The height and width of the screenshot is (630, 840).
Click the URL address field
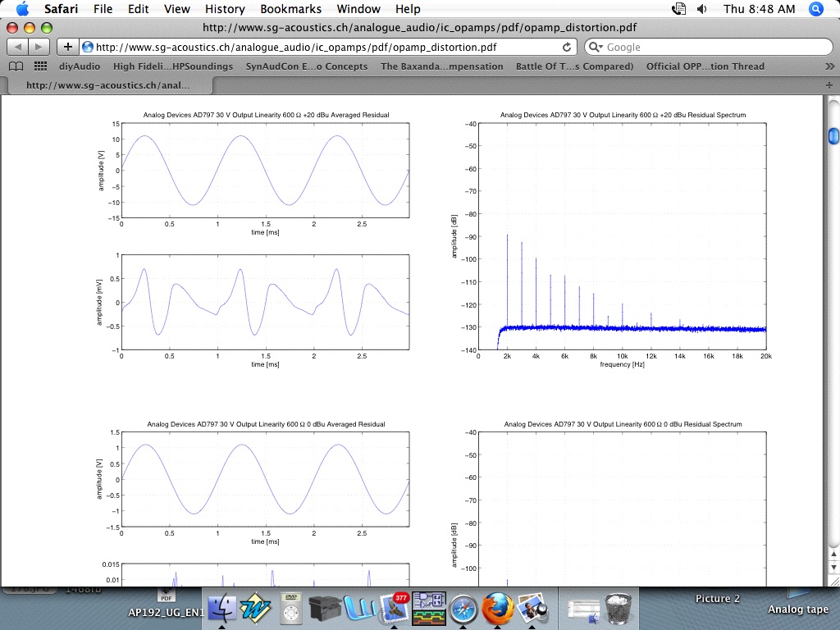[328, 47]
